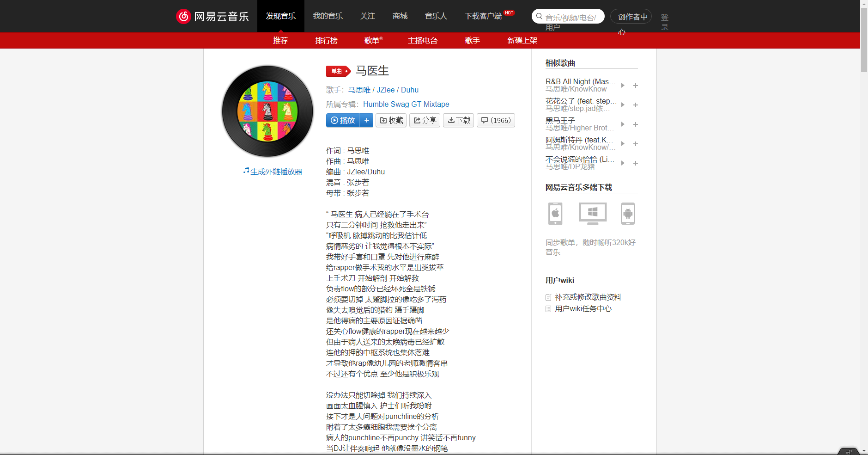Click the Android app download icon
This screenshot has width=868, height=455.
[628, 213]
